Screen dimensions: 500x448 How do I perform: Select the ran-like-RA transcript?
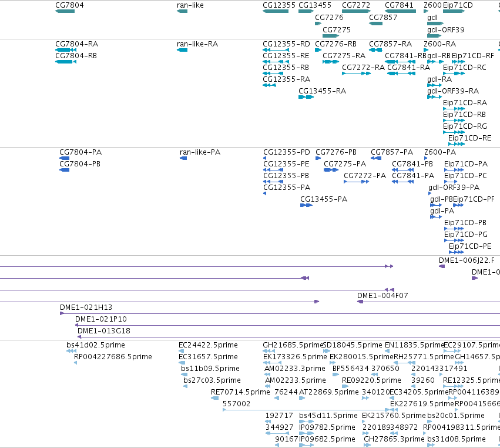(197, 44)
